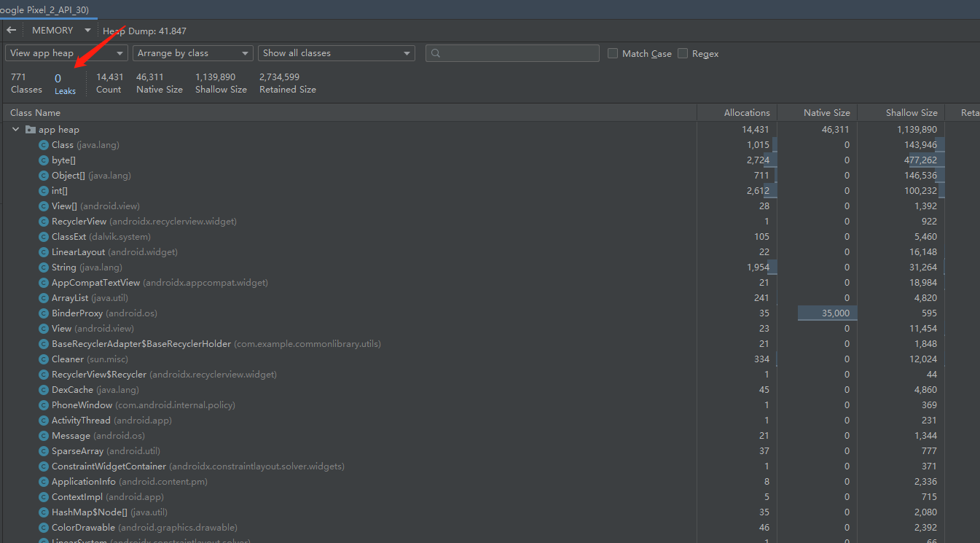980x543 pixels.
Task: Click the class icon for BinderProxy
Action: [x=44, y=313]
